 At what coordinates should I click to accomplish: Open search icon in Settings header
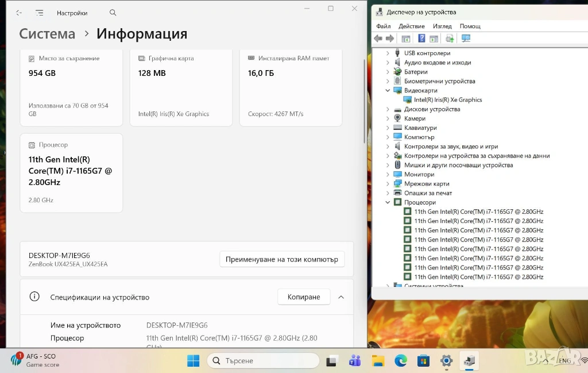pos(113,13)
